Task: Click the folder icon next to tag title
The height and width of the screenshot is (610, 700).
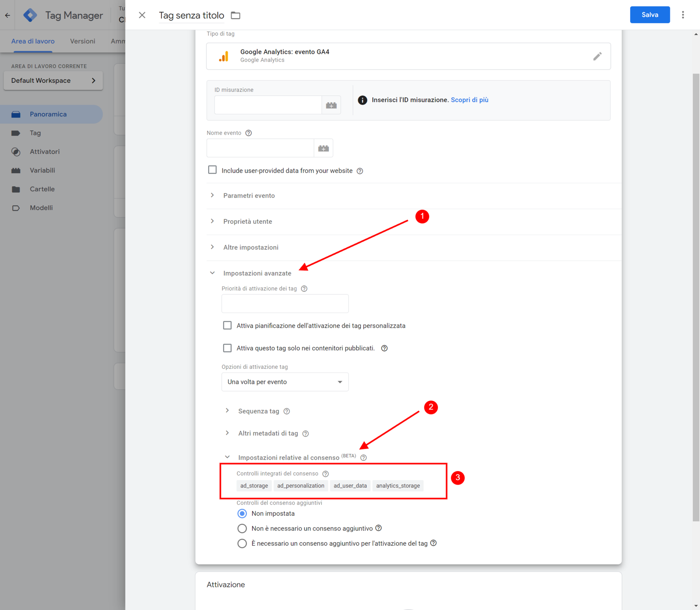Action: click(x=236, y=15)
